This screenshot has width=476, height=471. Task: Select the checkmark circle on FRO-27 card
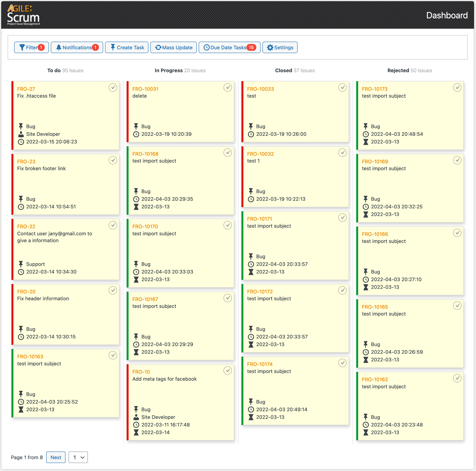pos(113,88)
